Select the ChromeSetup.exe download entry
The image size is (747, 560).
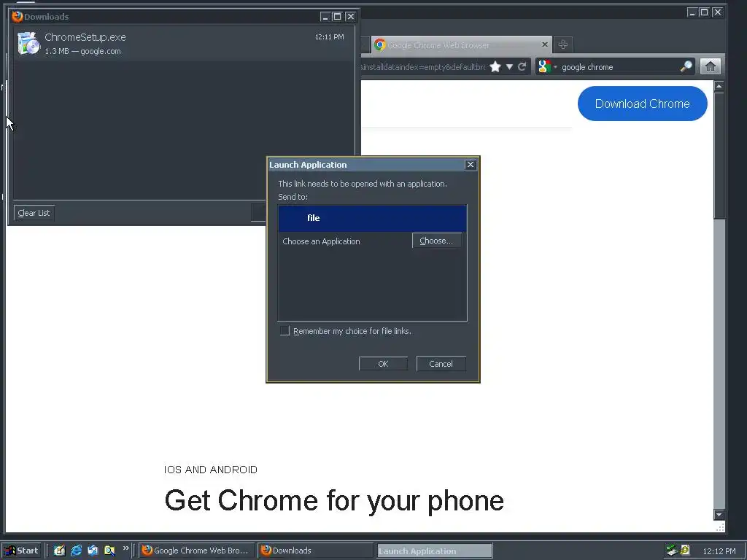point(183,43)
